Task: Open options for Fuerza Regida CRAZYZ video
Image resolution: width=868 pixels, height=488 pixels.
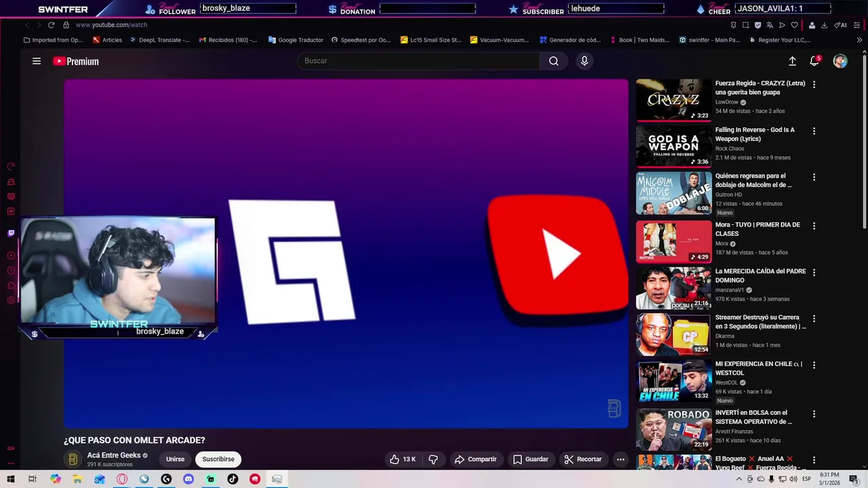Action: 814,85
